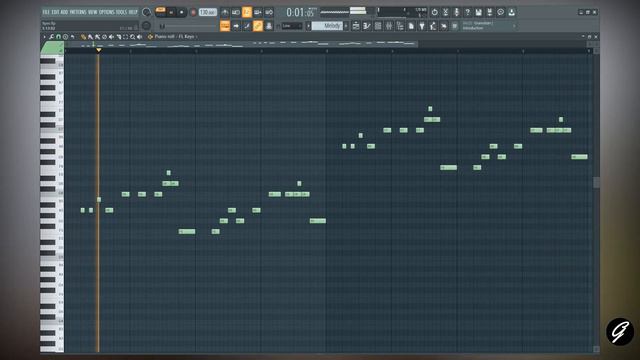This screenshot has width=640, height=360.
Task: Click the 130 tempo display
Action: click(208, 12)
